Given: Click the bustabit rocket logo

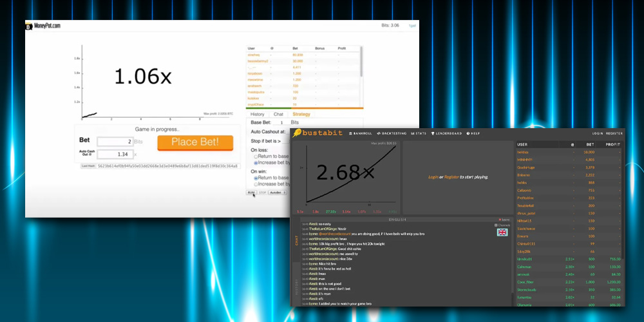Looking at the screenshot, I should point(296,133).
